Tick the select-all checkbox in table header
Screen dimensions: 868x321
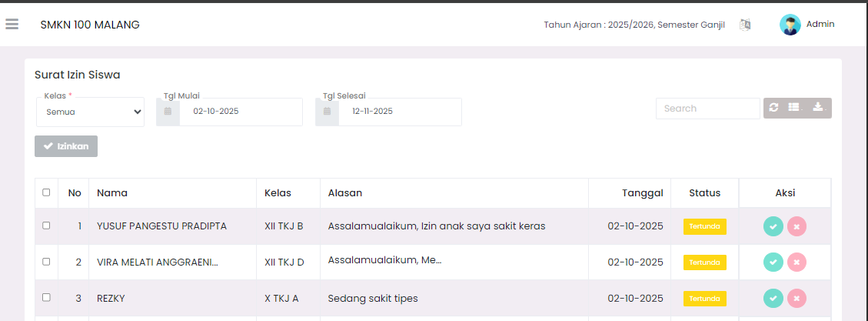(46, 192)
